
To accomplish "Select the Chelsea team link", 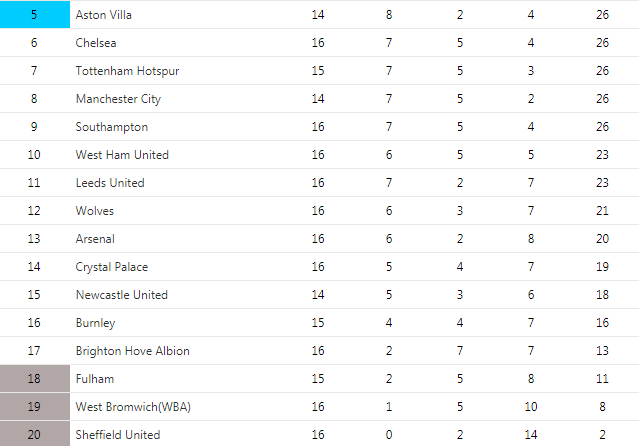I will point(96,43).
